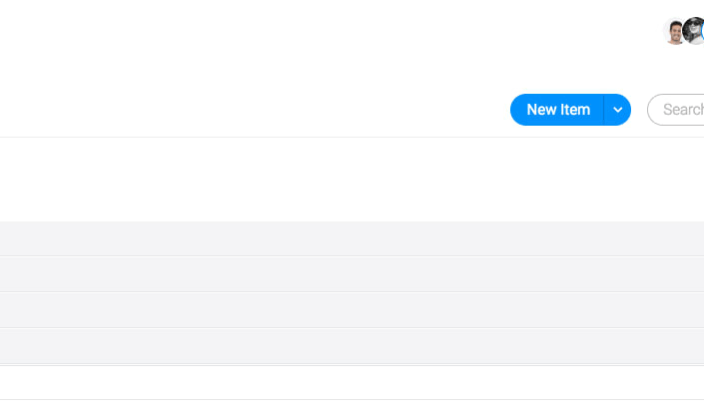704x410 pixels.
Task: Select the blue-ringed avatar at the edge
Action: coord(702,31)
